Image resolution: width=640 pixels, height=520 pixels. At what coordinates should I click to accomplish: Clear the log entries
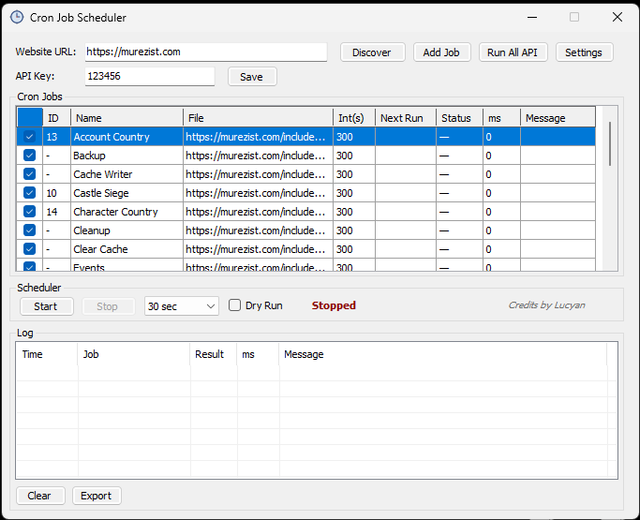(x=40, y=496)
